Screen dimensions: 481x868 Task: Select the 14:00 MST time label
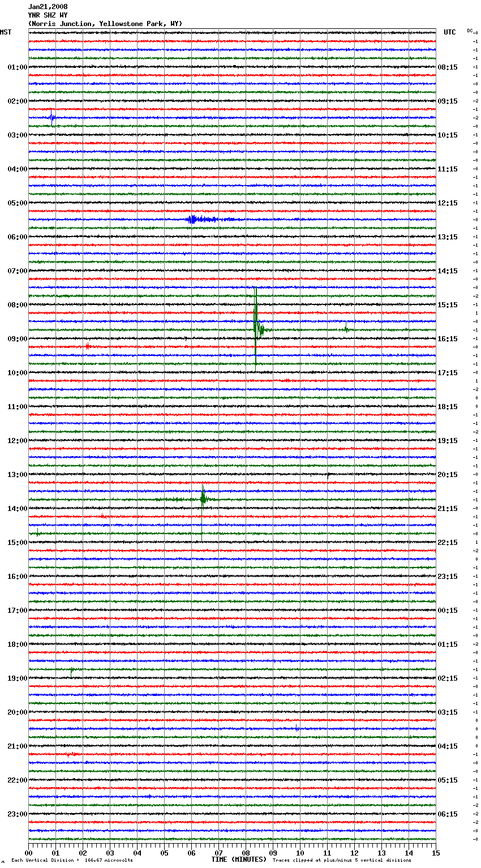click(x=18, y=509)
